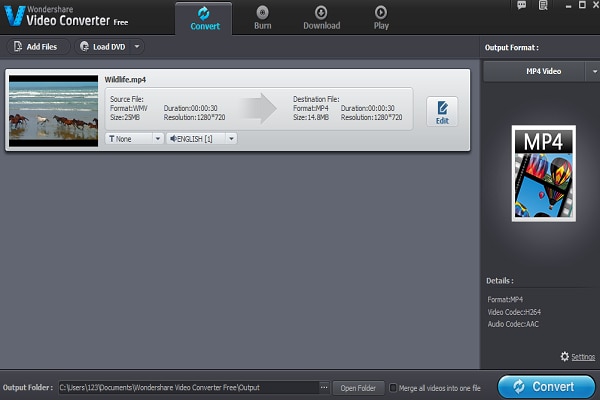
Task: Click Format:MP4 in Details panel
Action: click(x=505, y=299)
